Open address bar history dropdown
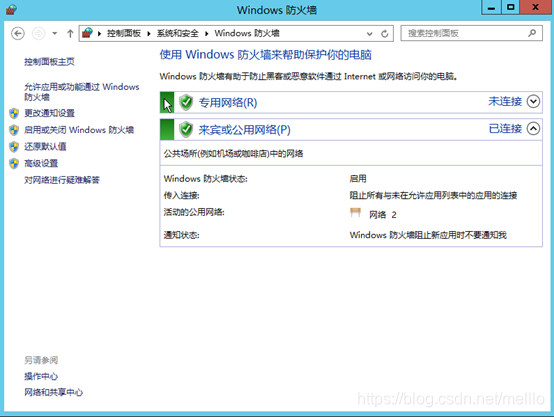Screen dimensions: 554x417 (370, 34)
